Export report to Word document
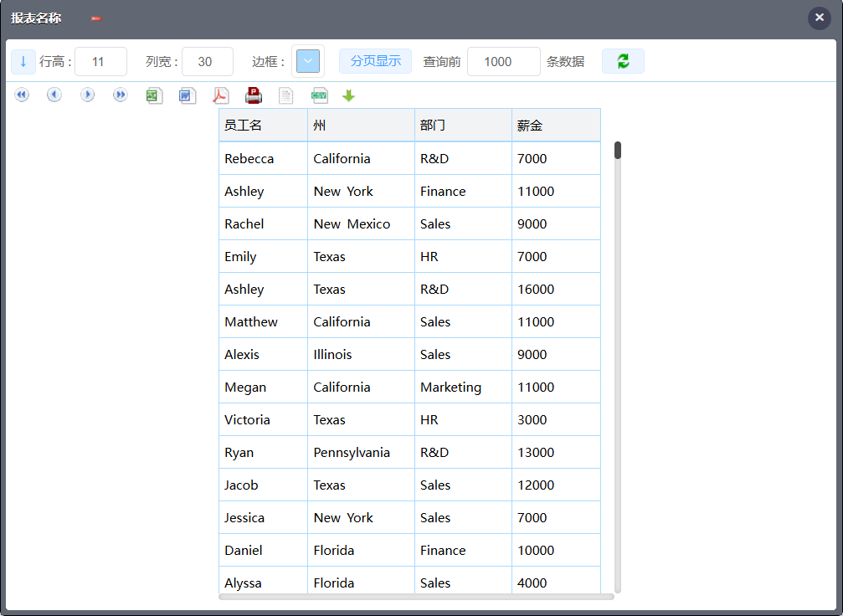Image resolution: width=843 pixels, height=616 pixels. pos(188,95)
